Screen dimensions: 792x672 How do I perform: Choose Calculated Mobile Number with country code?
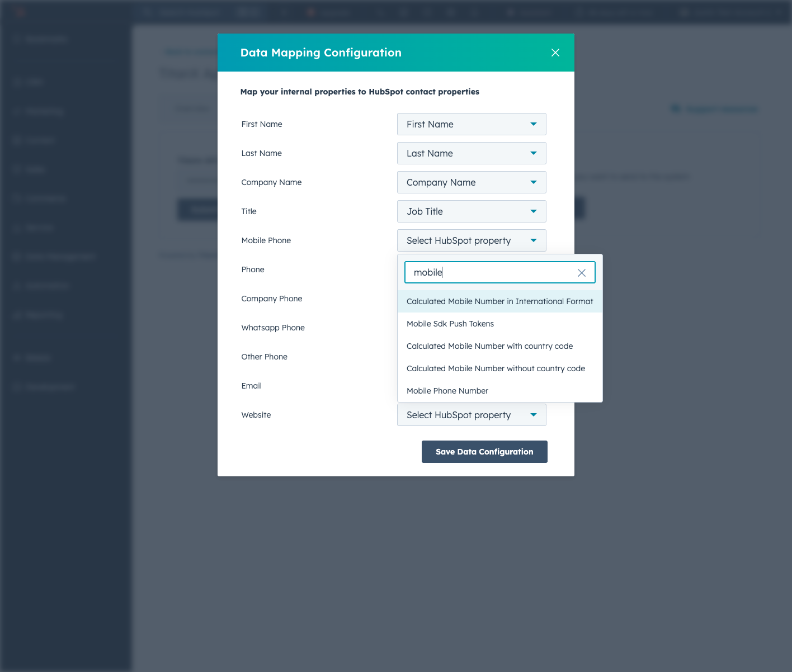point(500,346)
